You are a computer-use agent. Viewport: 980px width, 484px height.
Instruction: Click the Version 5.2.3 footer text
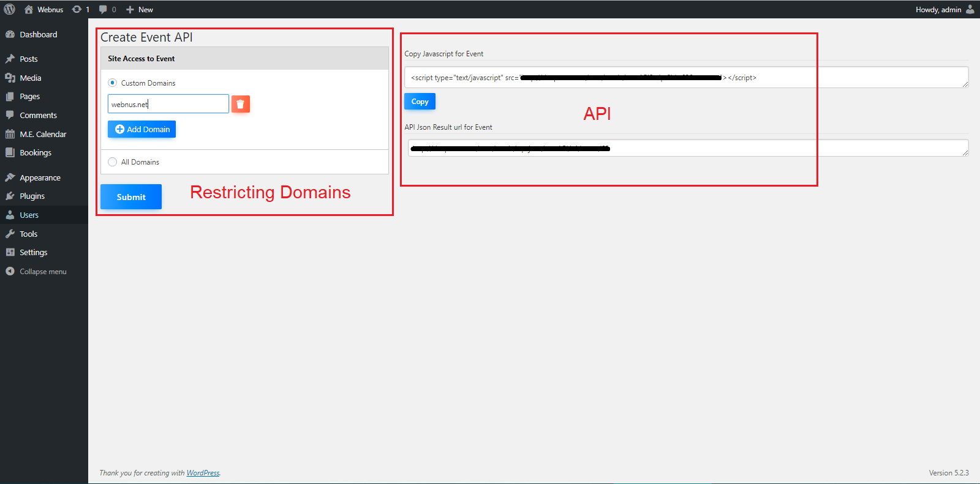[949, 473]
